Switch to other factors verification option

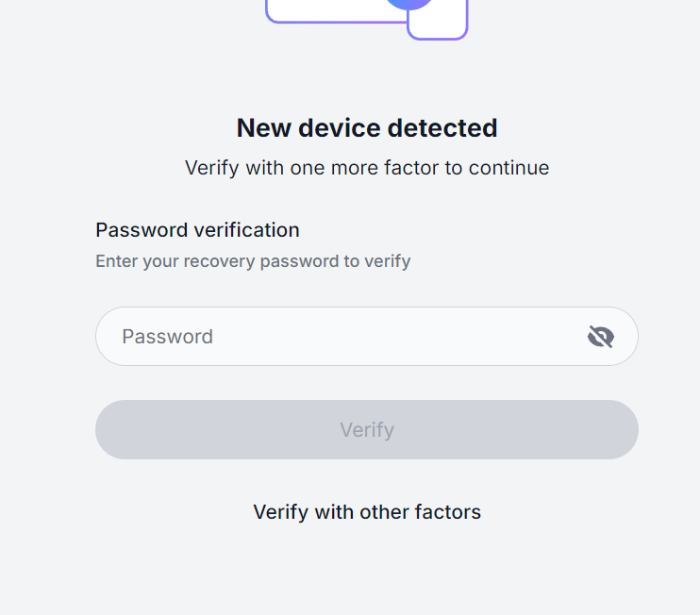(367, 512)
